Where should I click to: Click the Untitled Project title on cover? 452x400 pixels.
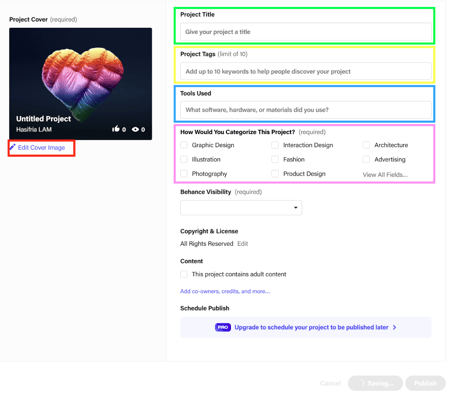(x=43, y=119)
